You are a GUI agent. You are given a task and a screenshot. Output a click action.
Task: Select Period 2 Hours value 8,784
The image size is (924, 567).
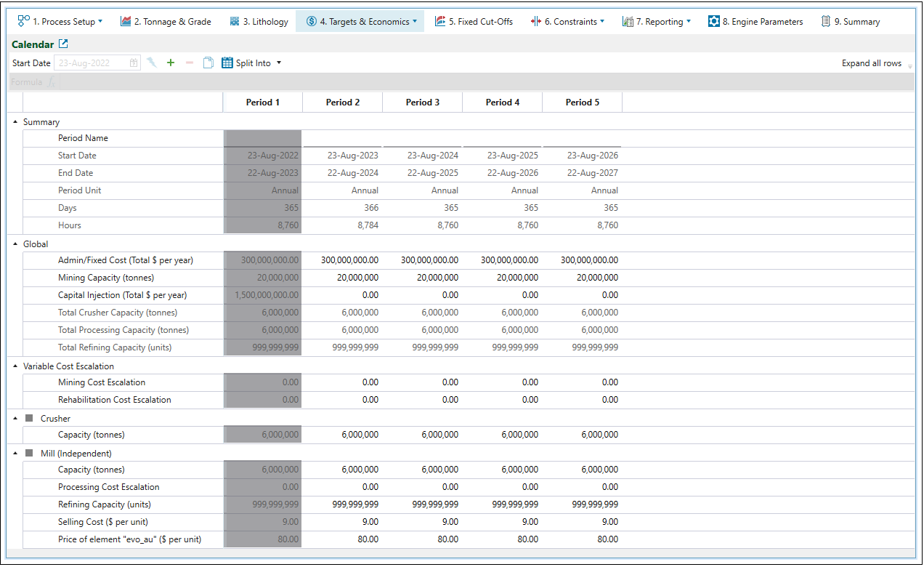[343, 225]
